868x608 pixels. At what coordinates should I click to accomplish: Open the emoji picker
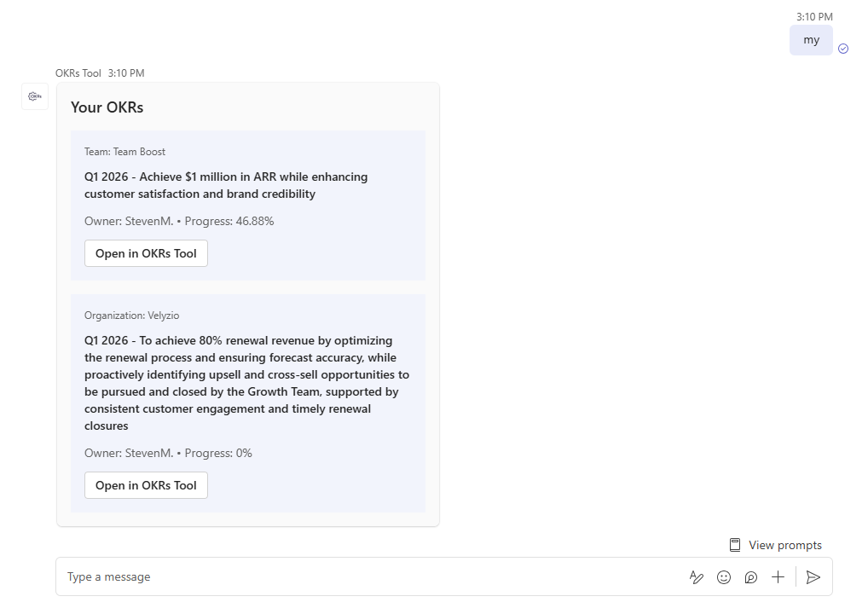coord(724,576)
